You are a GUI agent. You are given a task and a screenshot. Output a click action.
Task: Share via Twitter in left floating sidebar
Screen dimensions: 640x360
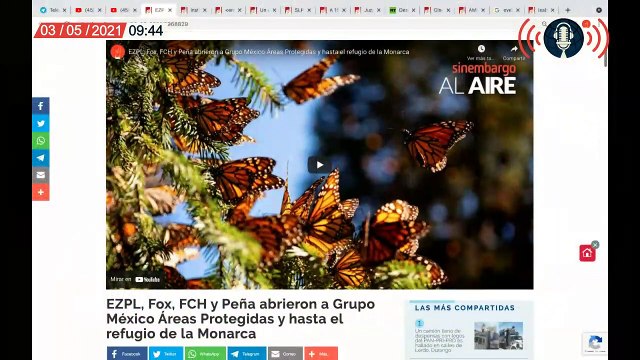pyautogui.click(x=41, y=123)
